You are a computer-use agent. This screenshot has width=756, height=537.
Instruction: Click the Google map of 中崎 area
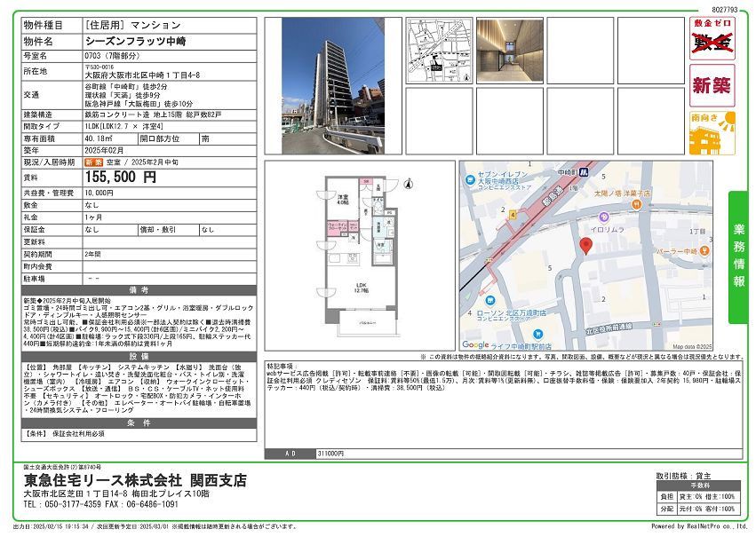pyautogui.click(x=585, y=256)
